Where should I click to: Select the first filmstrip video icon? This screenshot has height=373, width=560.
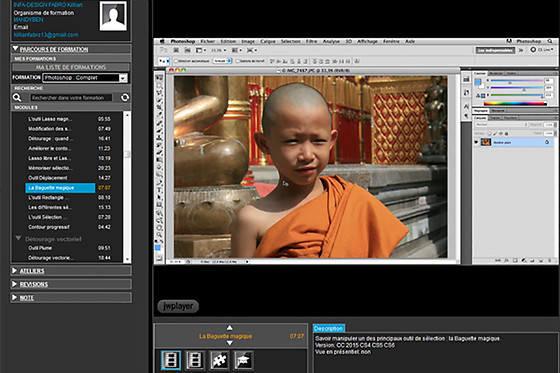pos(171,360)
